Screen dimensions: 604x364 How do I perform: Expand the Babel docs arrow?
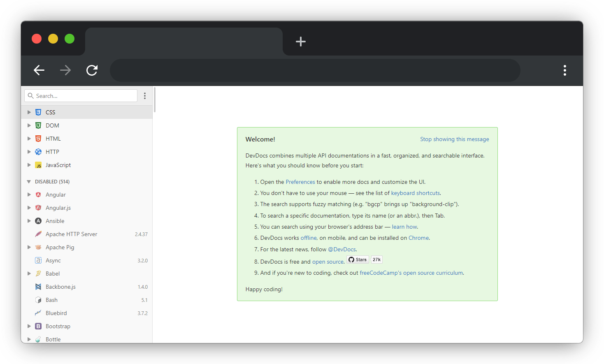[29, 274]
